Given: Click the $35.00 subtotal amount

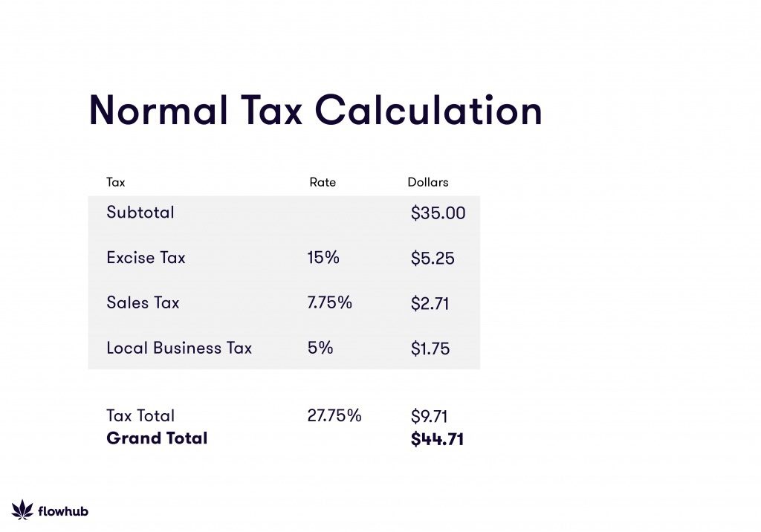Looking at the screenshot, I should click(438, 213).
